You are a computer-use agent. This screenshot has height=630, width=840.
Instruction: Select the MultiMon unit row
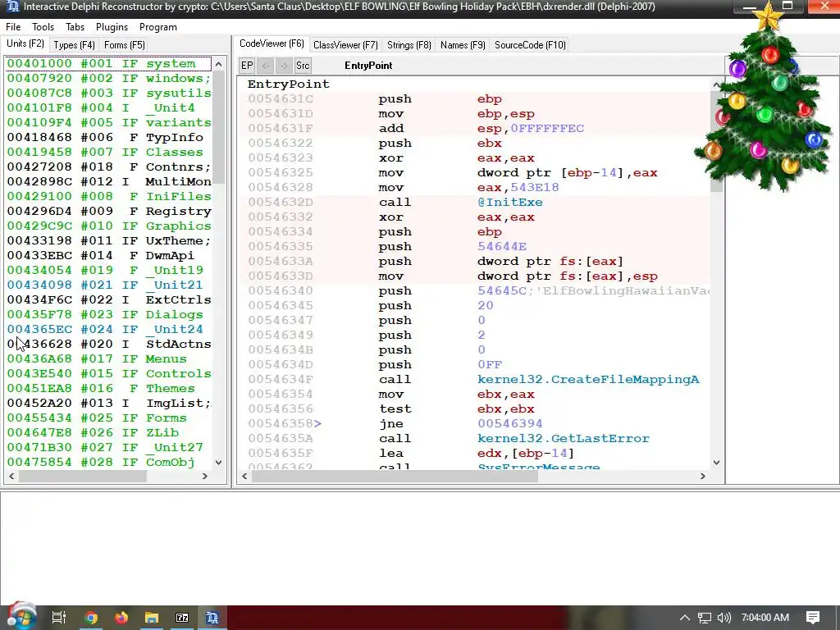(108, 181)
